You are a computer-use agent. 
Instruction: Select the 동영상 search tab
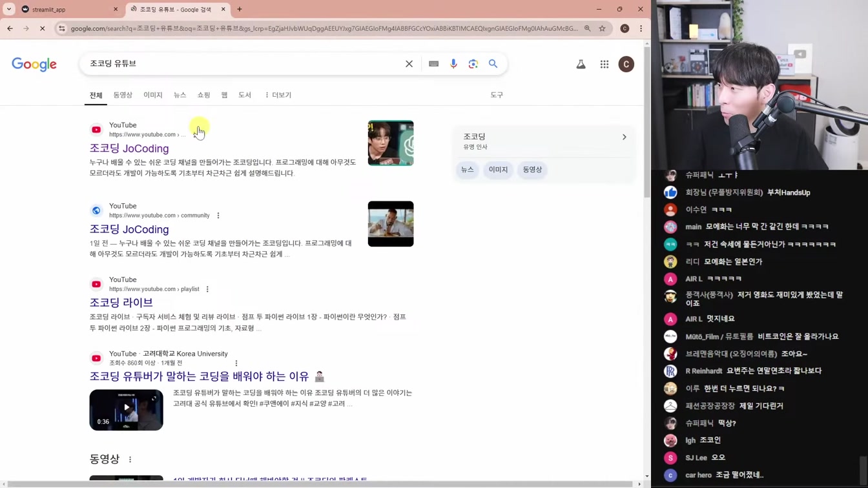coord(123,95)
